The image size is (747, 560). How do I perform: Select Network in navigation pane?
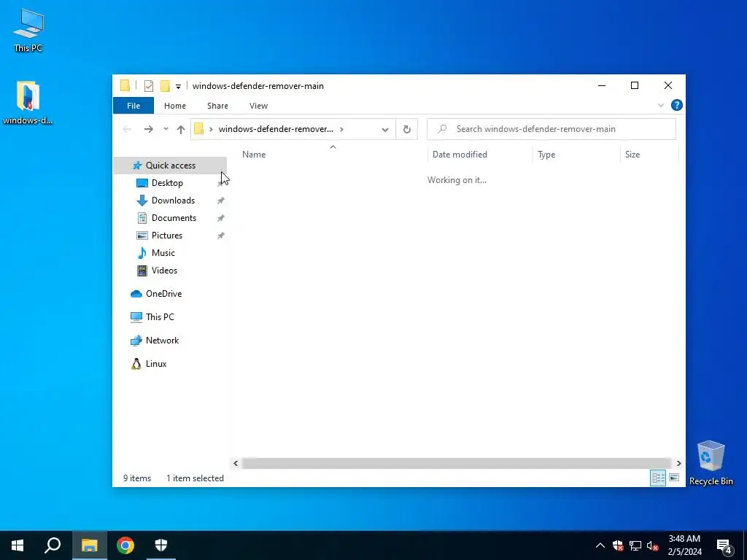pyautogui.click(x=162, y=341)
